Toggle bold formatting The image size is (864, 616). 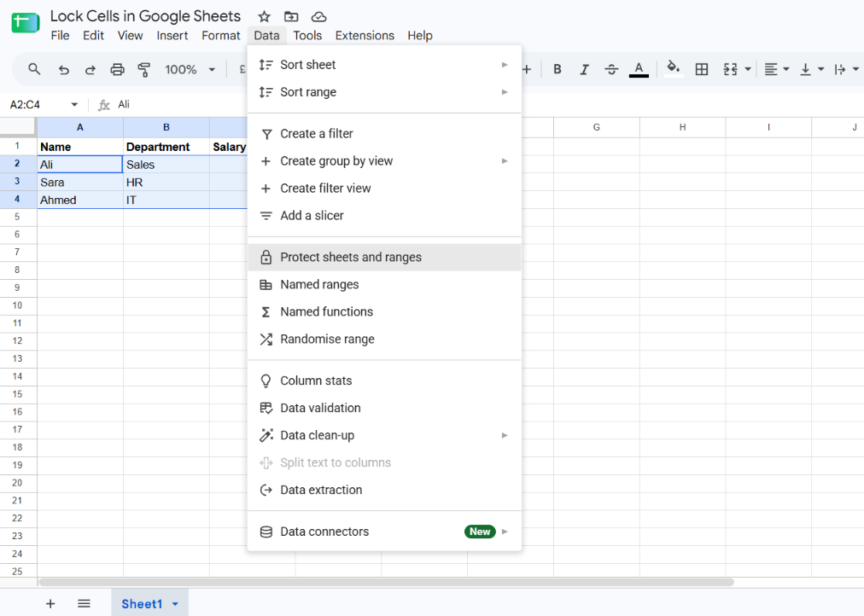(x=558, y=69)
